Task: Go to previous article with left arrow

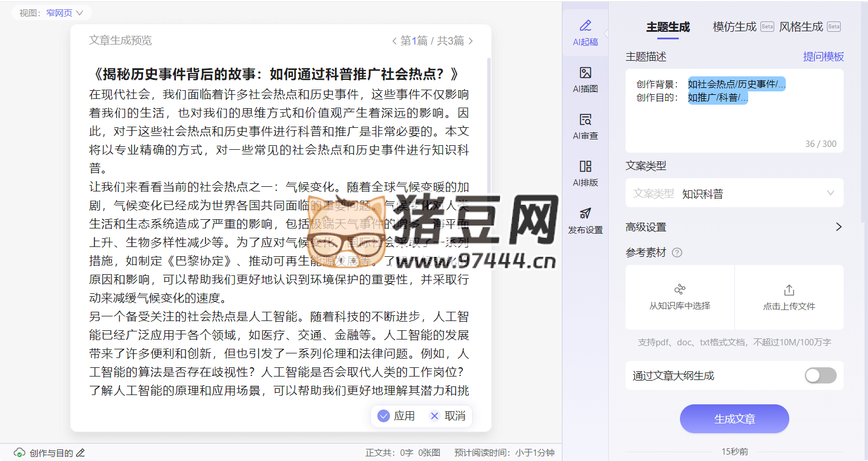Action: (395, 41)
